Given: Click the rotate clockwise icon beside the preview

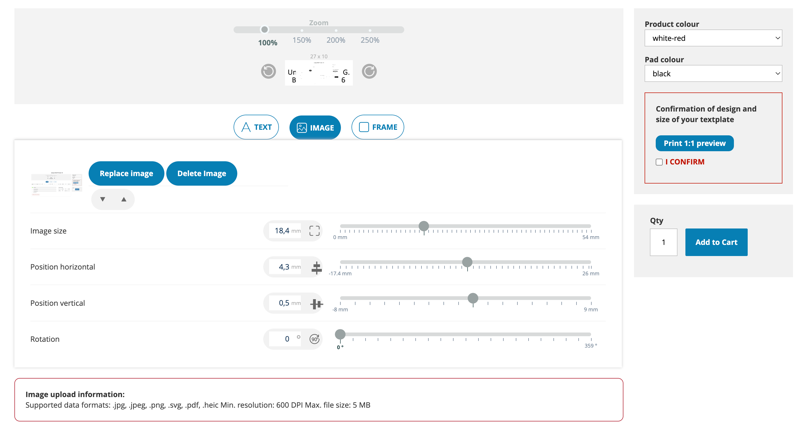Looking at the screenshot, I should 369,71.
